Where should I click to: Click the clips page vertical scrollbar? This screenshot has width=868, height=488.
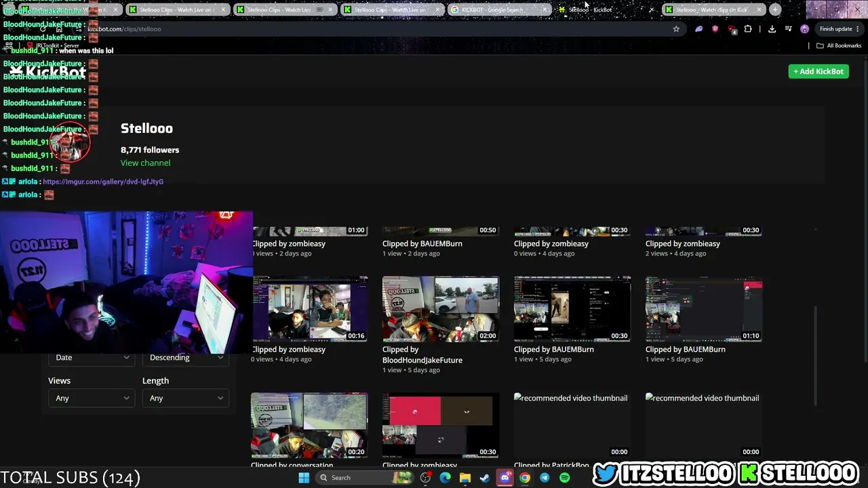click(816, 356)
